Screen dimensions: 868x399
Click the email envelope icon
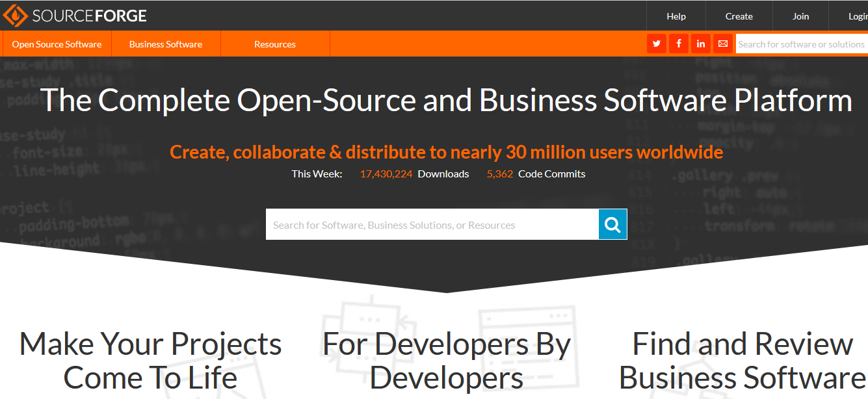click(x=722, y=44)
